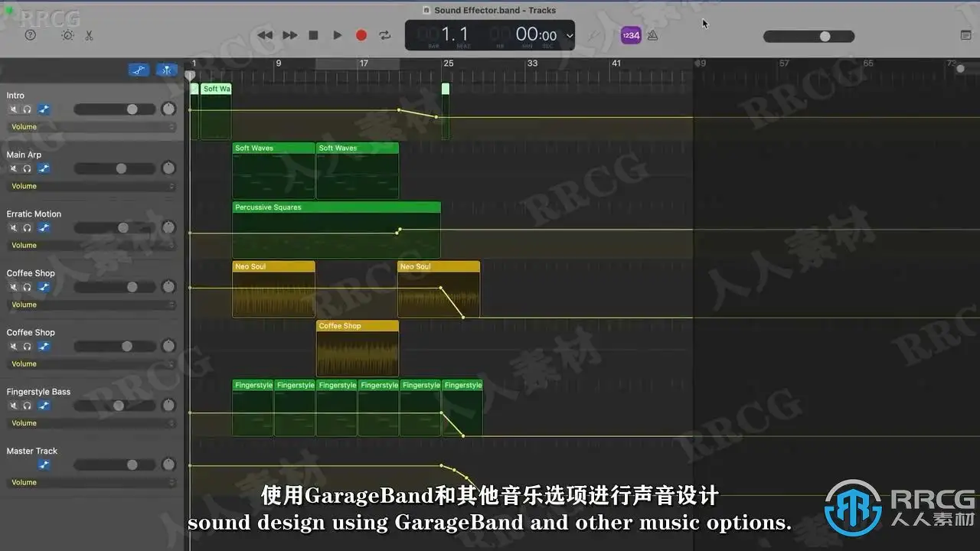Toggle automation on the Coffee Shop track holding Neo Soul regions
This screenshot has height=551, width=980.
pos(44,287)
